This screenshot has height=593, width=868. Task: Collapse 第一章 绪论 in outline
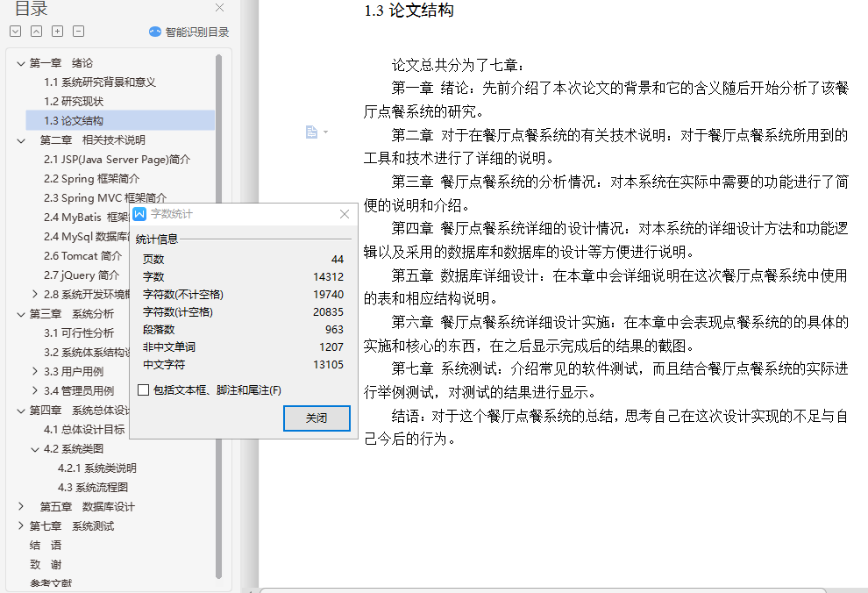point(21,64)
